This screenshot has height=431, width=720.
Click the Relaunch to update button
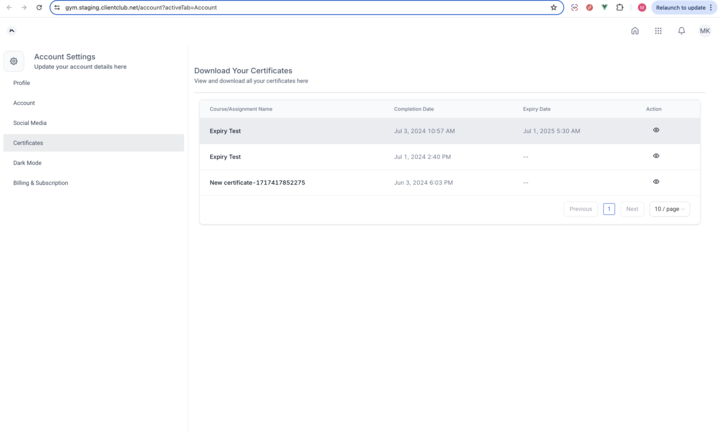(680, 7)
